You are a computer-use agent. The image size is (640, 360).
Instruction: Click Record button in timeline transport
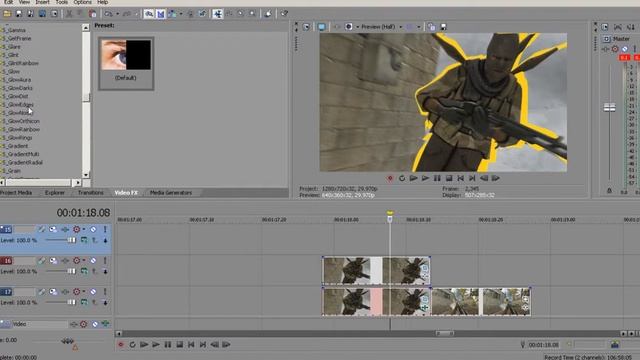tap(121, 345)
